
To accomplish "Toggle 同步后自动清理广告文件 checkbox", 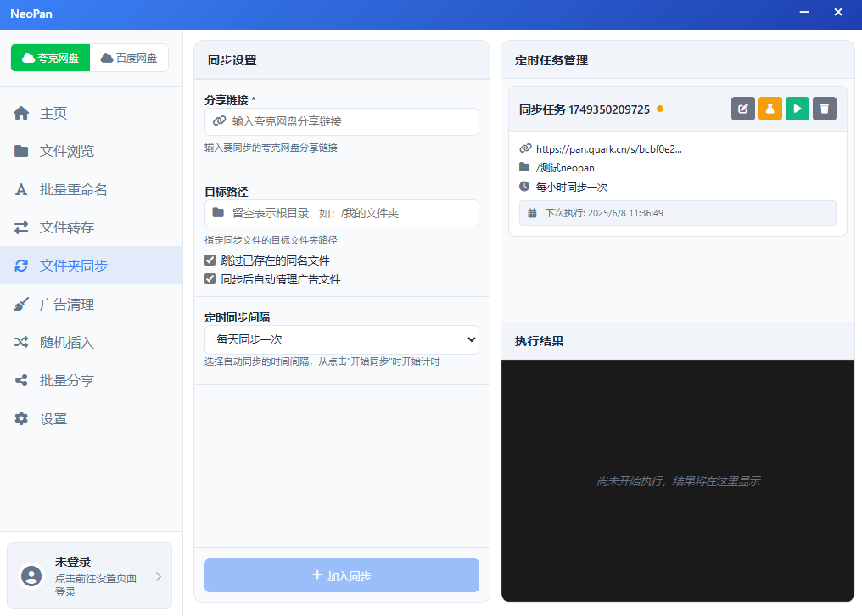I will pos(210,279).
